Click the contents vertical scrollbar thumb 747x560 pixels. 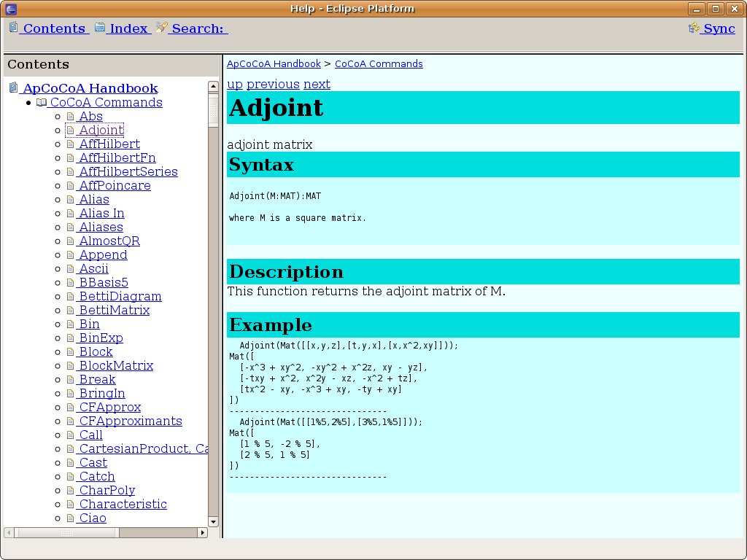(213, 111)
